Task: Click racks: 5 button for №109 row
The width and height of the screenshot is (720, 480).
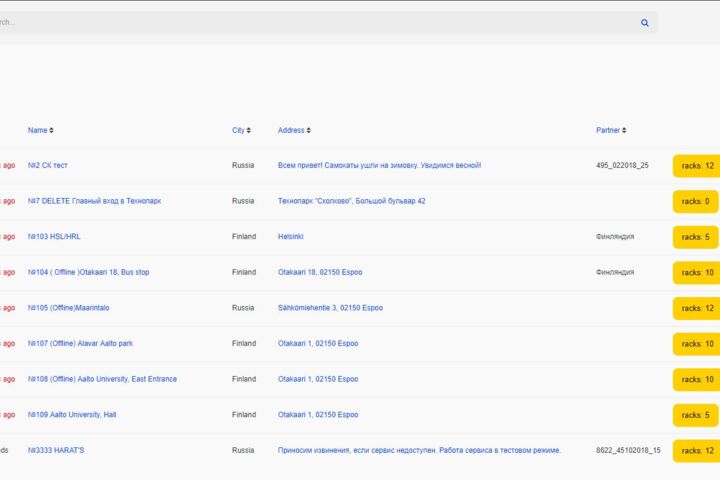Action: point(695,415)
